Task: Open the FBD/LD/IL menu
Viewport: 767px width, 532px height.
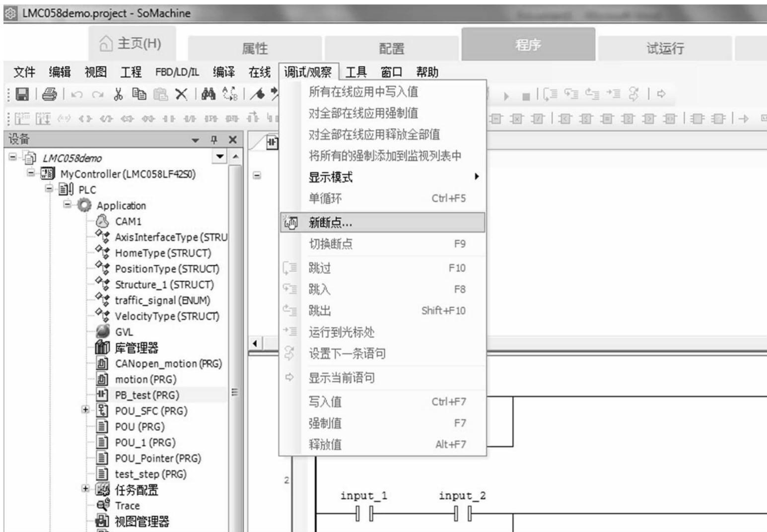Action: tap(177, 72)
